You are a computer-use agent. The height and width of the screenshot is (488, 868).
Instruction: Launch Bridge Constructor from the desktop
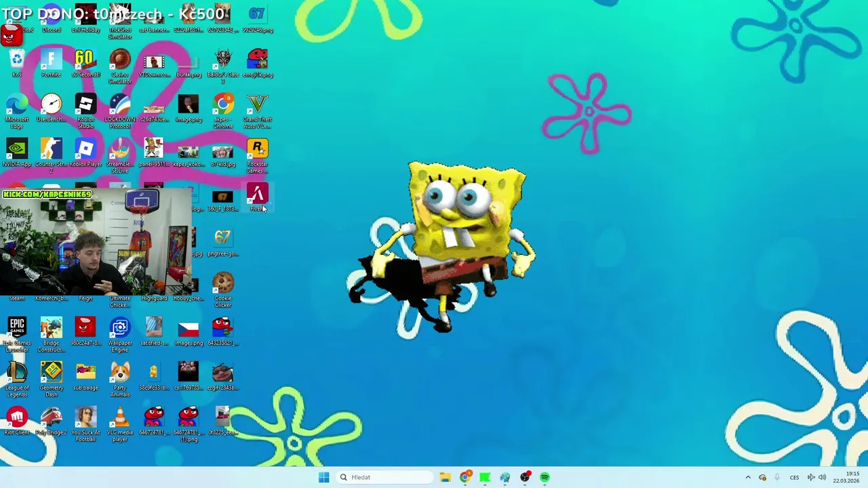click(x=52, y=335)
